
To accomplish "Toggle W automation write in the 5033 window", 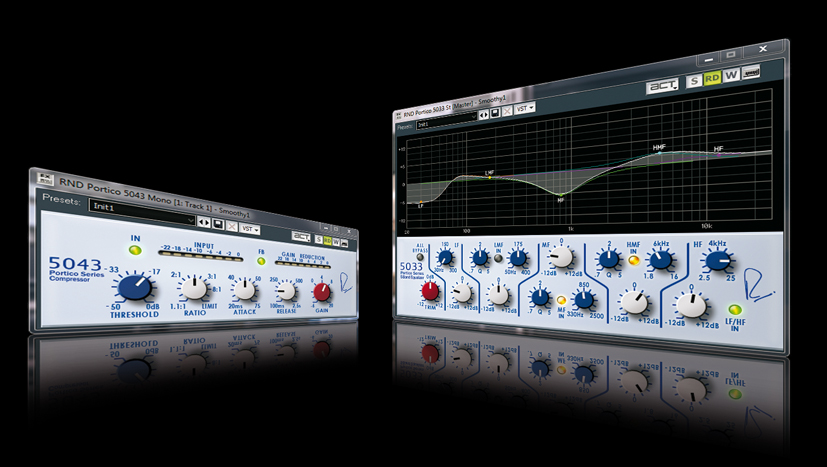I will [x=731, y=75].
